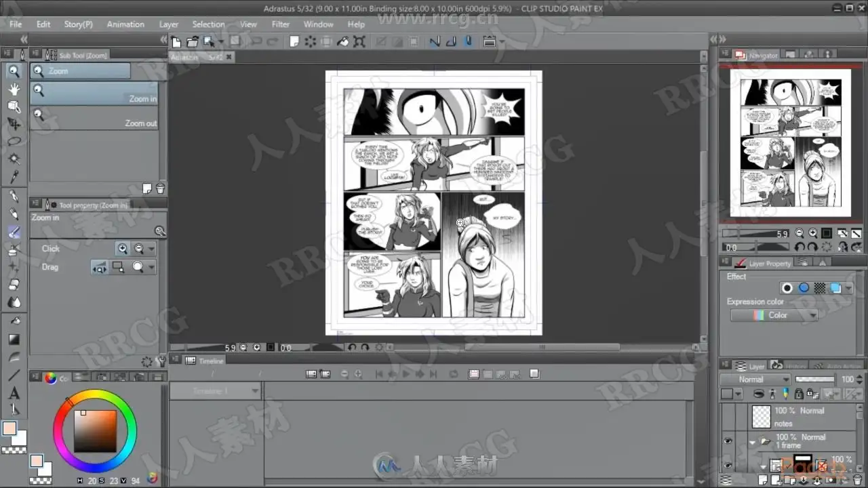Click the Play button in the Timeline

tap(407, 373)
